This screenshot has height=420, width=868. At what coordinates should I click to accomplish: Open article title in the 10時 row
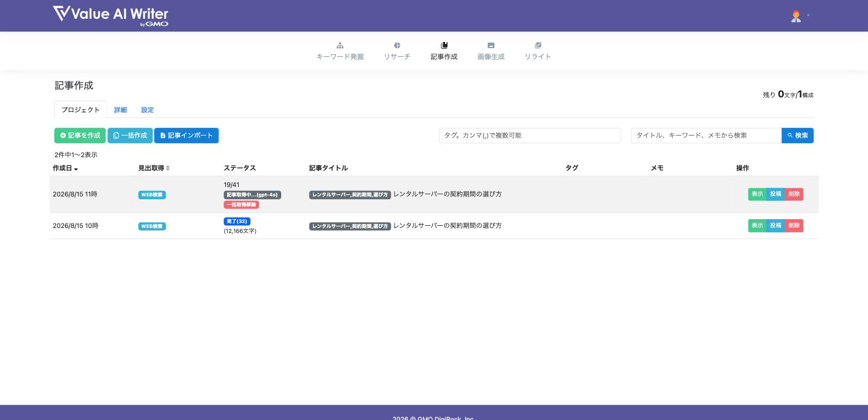pos(447,226)
